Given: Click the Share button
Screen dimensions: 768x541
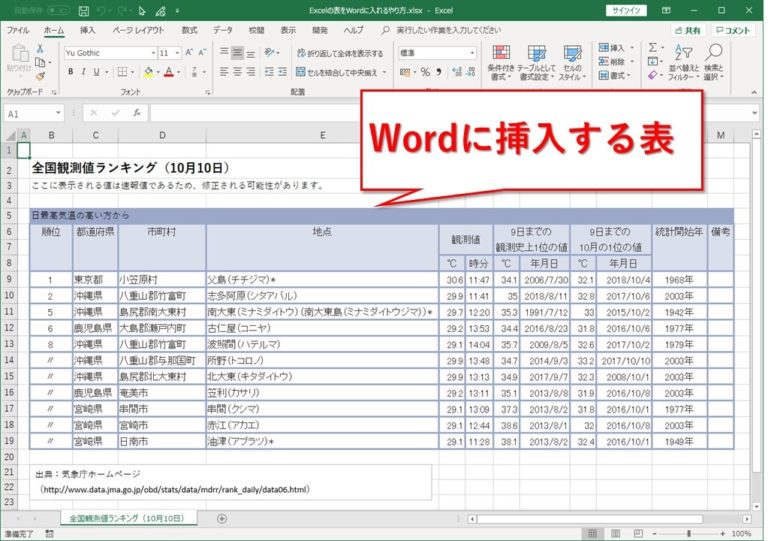Looking at the screenshot, I should coord(688,30).
